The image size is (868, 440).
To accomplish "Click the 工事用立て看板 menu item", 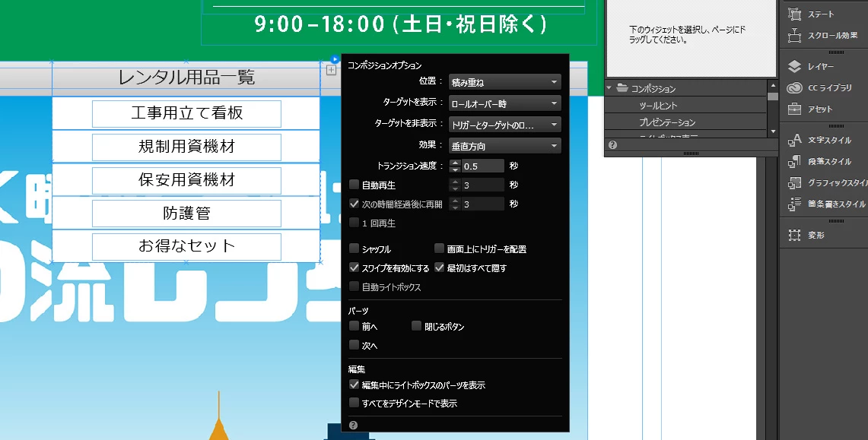I will click(x=186, y=113).
